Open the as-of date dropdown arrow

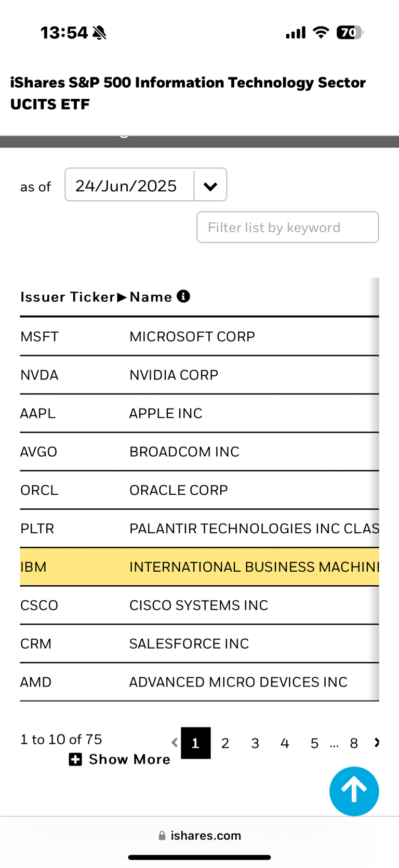(210, 185)
